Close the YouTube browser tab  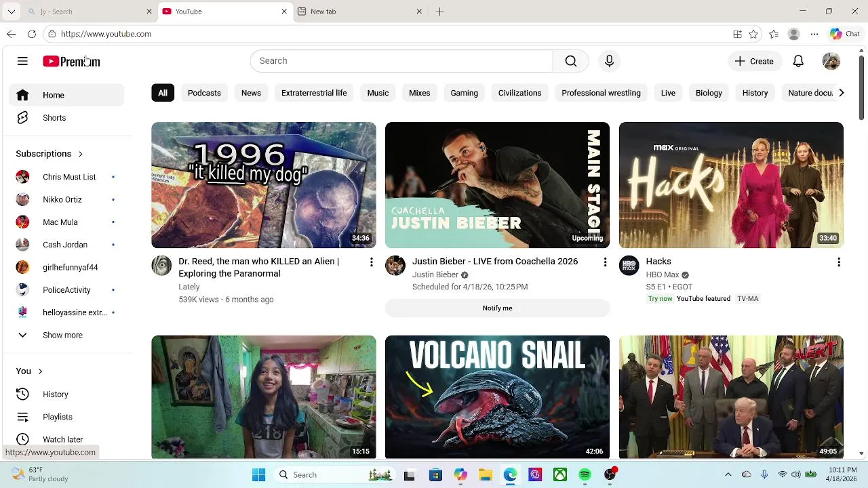pos(284,12)
